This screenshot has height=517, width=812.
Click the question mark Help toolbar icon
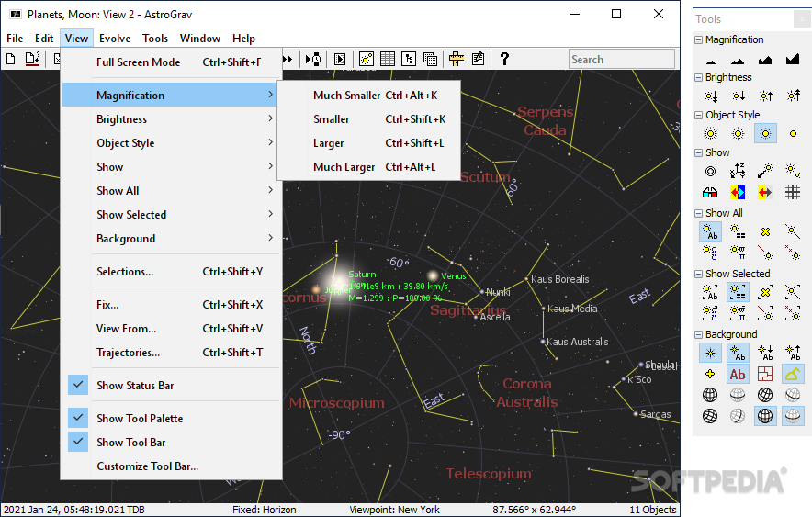coord(504,59)
